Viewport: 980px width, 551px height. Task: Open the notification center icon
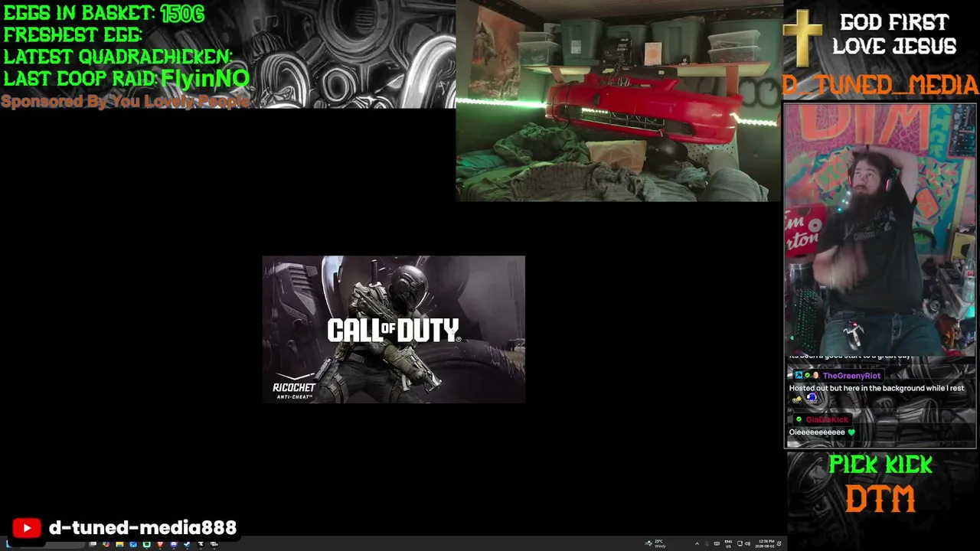(779, 544)
